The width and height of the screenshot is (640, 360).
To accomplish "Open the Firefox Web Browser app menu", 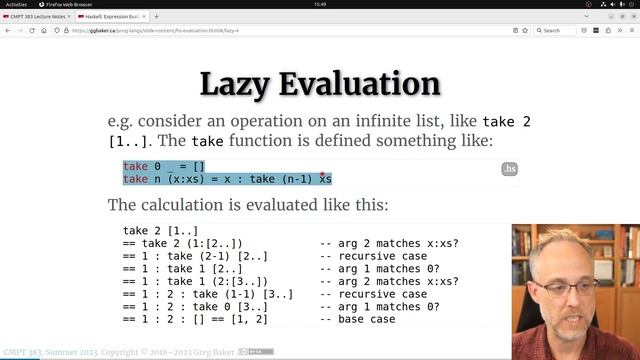I will click(x=65, y=4).
